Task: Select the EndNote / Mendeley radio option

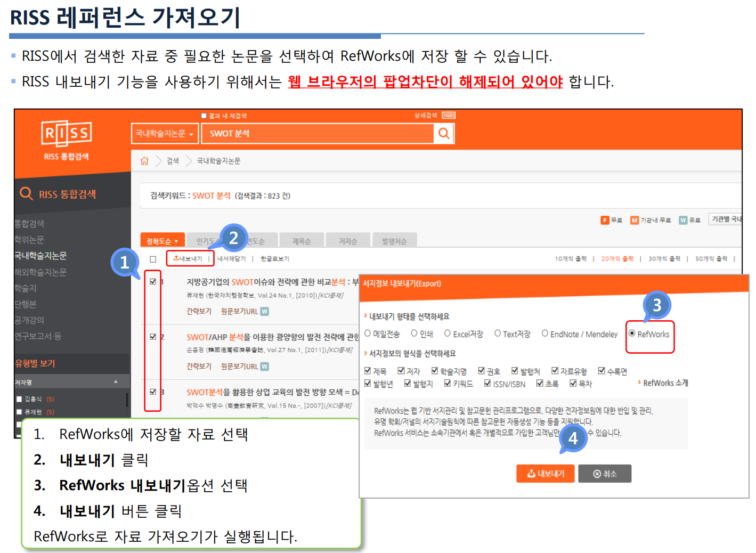Action: 545,334
